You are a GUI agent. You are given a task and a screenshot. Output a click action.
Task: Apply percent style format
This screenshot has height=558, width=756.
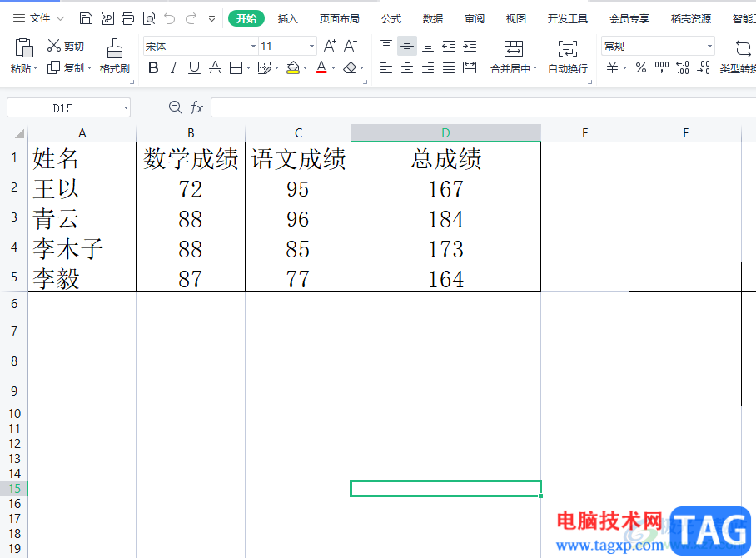pyautogui.click(x=641, y=68)
